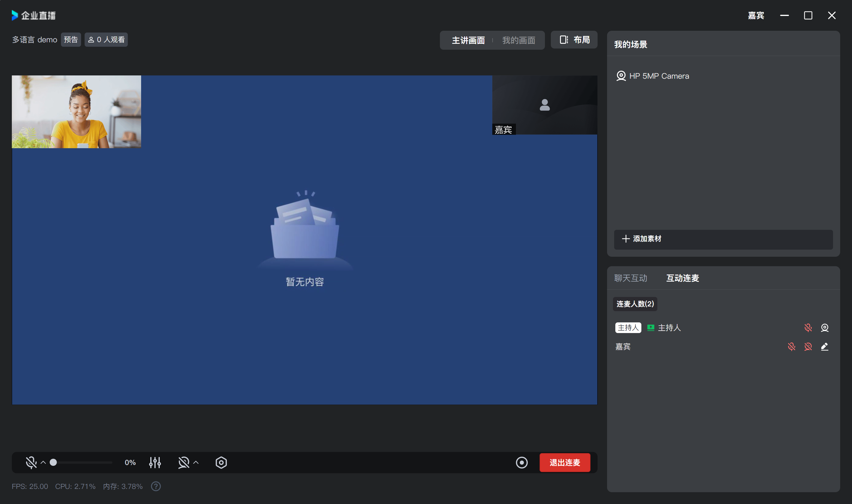Click the 内存: 3.78% status text

tap(122, 486)
